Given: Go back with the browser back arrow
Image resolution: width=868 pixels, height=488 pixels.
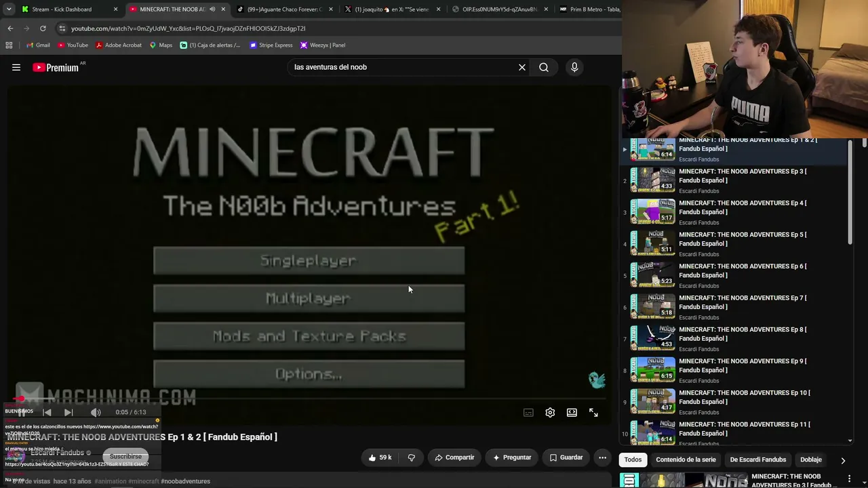Looking at the screenshot, I should (x=10, y=28).
